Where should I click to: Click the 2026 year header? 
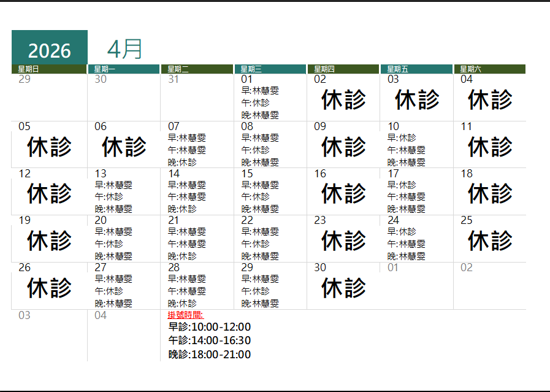[49, 47]
